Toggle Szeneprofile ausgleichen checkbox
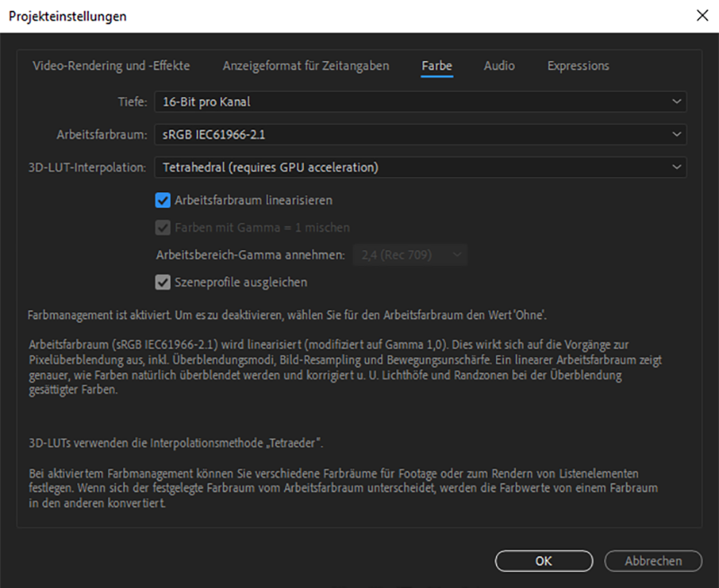This screenshot has width=719, height=588. 163,282
